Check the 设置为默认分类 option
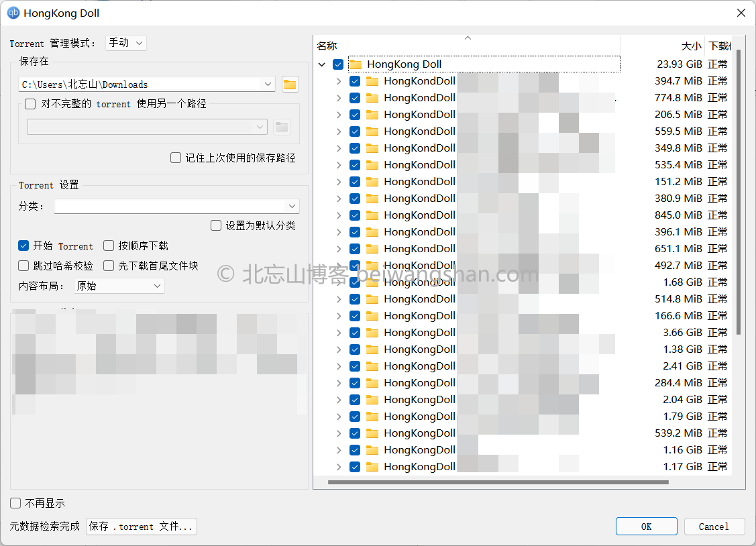Viewport: 756px width, 546px height. click(216, 225)
